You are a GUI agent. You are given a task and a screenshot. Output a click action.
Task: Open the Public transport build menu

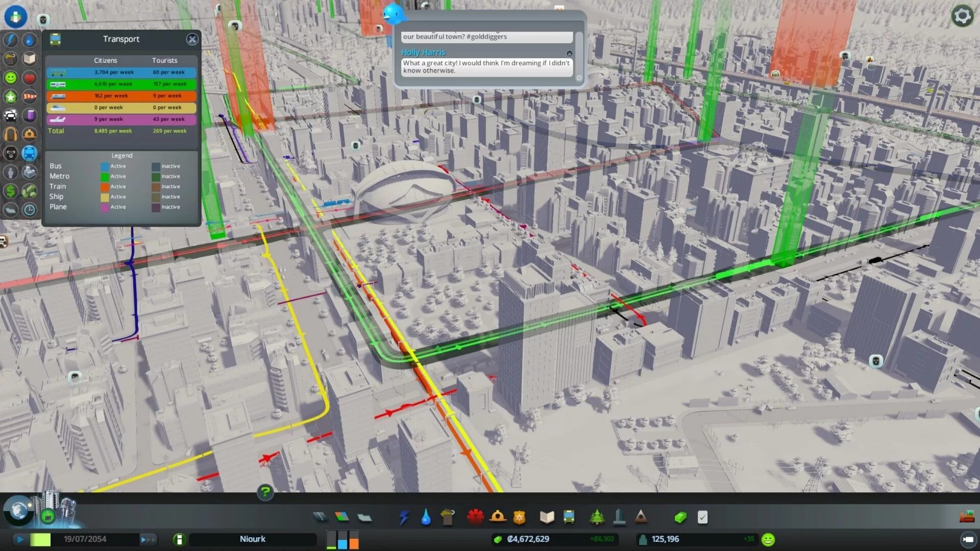click(x=569, y=517)
